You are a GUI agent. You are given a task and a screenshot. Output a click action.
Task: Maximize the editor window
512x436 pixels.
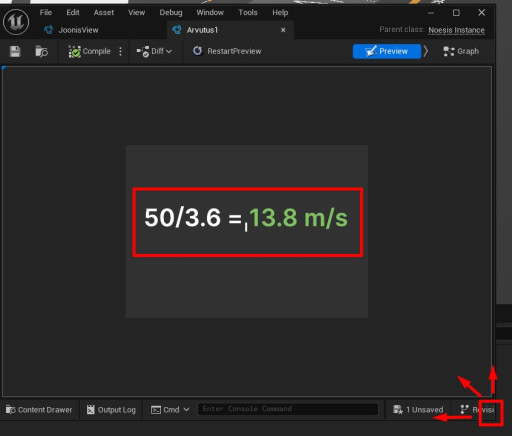click(456, 13)
